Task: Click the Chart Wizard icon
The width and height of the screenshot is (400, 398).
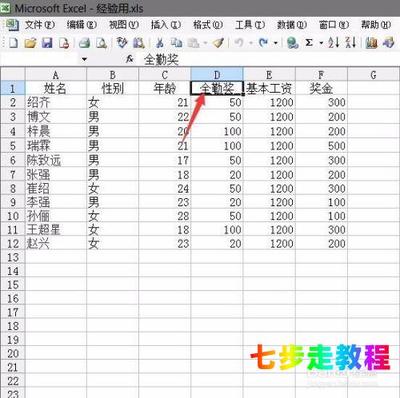Action: (371, 43)
